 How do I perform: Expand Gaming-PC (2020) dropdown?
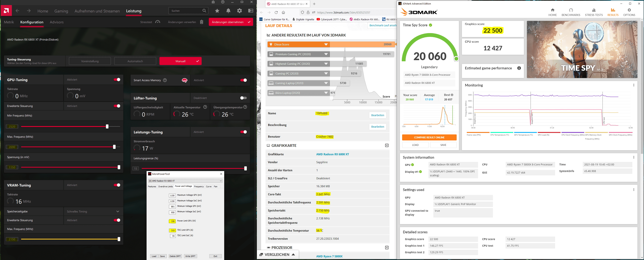(326, 74)
